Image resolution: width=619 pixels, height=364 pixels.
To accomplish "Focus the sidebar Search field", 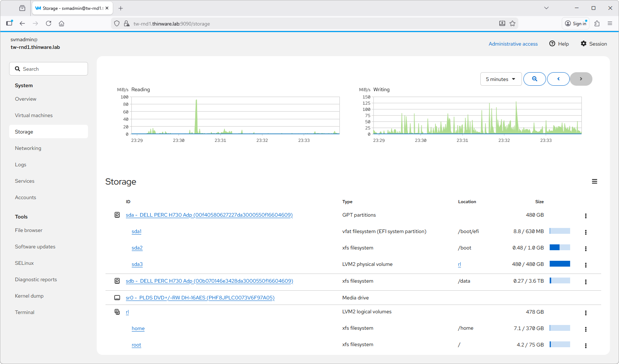I will pyautogui.click(x=49, y=69).
